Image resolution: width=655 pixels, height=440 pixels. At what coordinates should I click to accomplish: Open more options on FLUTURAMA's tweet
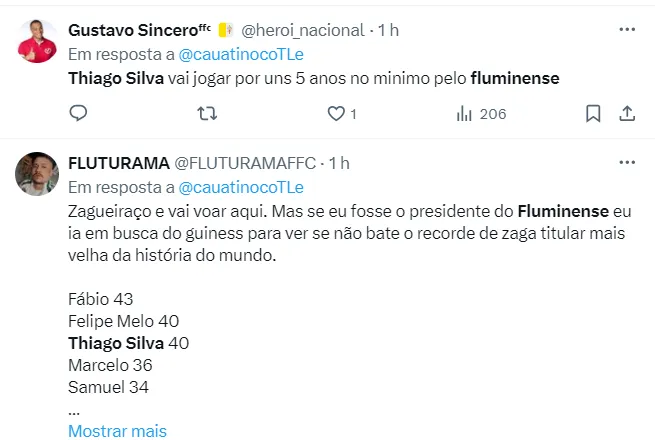tap(627, 163)
